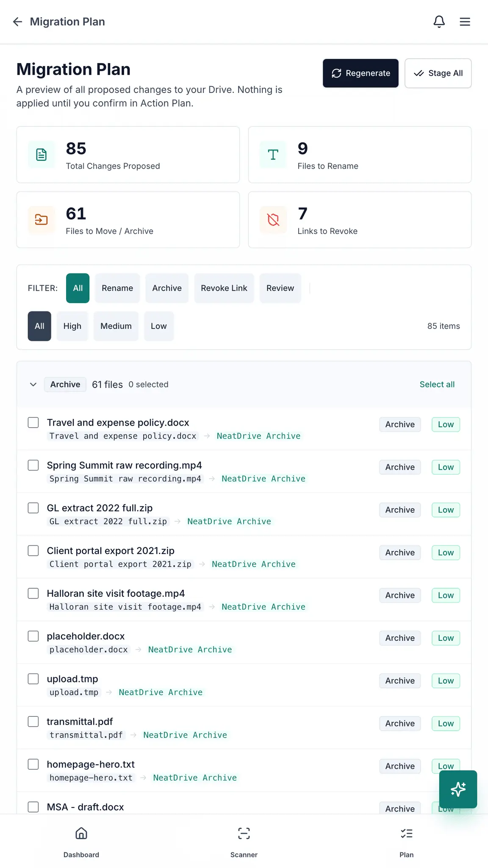Click Low badge on Spring Summit recording row

(x=446, y=467)
